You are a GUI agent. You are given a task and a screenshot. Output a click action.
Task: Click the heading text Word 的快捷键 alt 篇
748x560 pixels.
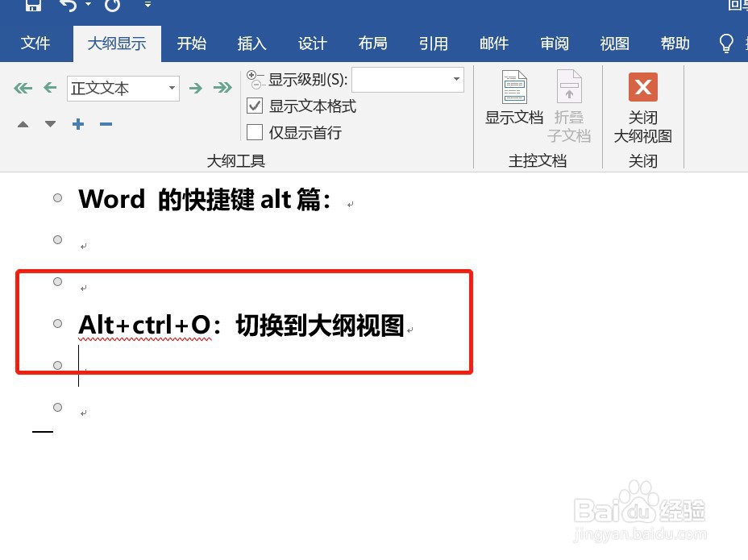(205, 199)
